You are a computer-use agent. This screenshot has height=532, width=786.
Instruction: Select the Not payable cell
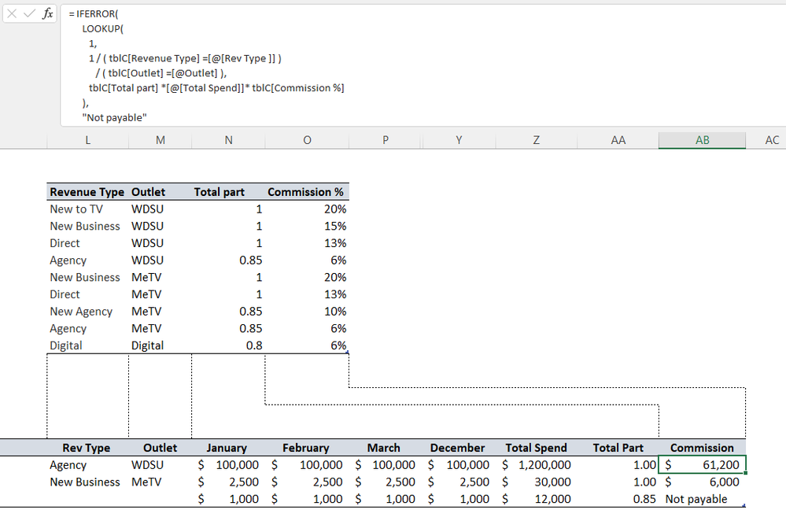(703, 499)
